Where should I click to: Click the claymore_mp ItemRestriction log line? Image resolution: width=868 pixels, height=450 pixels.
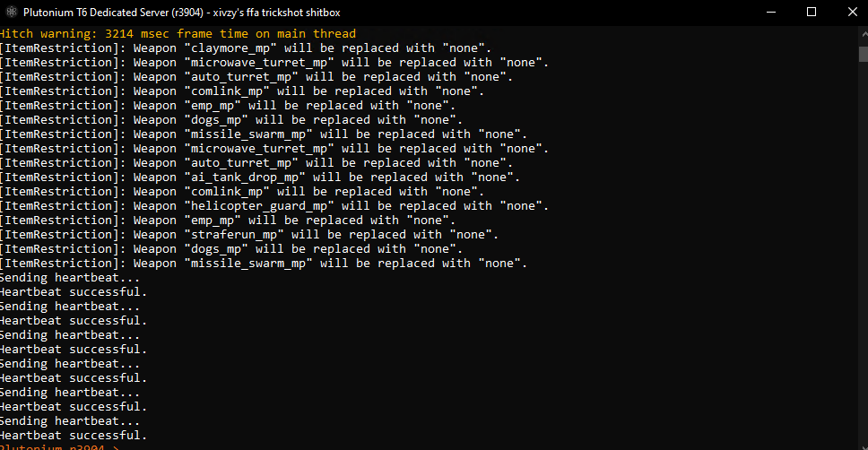245,48
